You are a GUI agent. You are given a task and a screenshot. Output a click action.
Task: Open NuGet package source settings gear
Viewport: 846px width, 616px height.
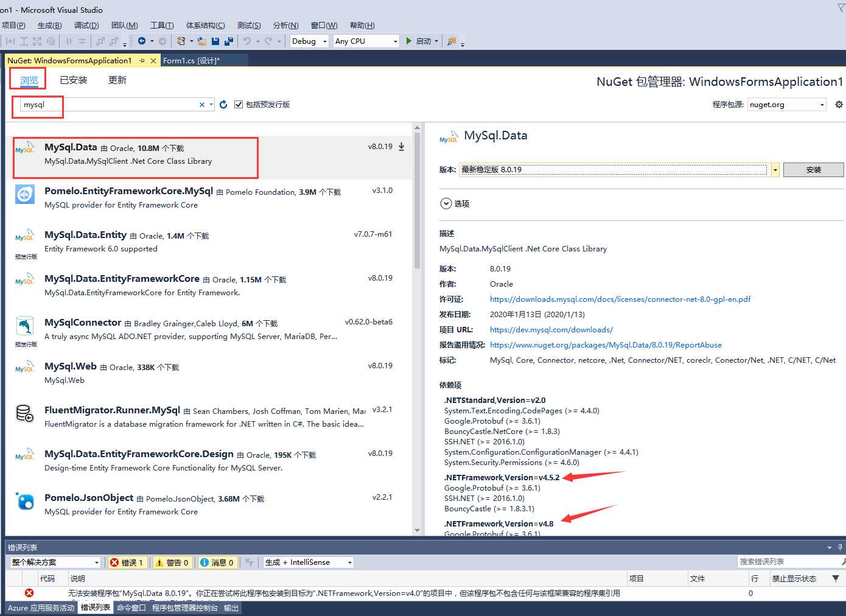pyautogui.click(x=839, y=104)
